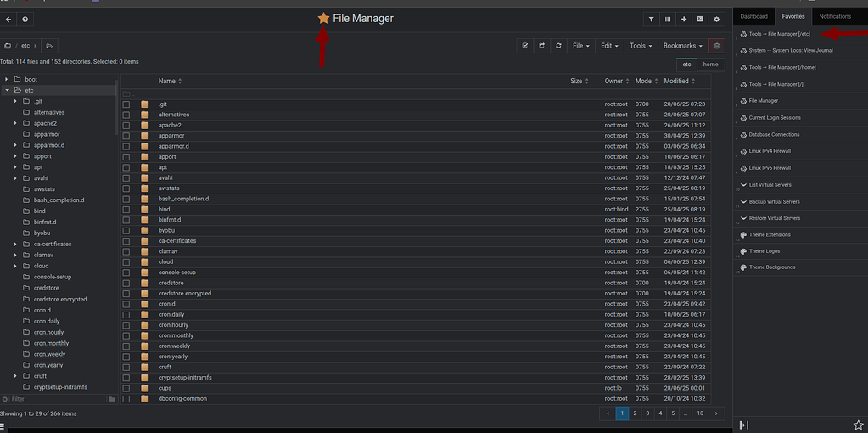
Task: Collapse the etc folder in tree
Action: 7,90
